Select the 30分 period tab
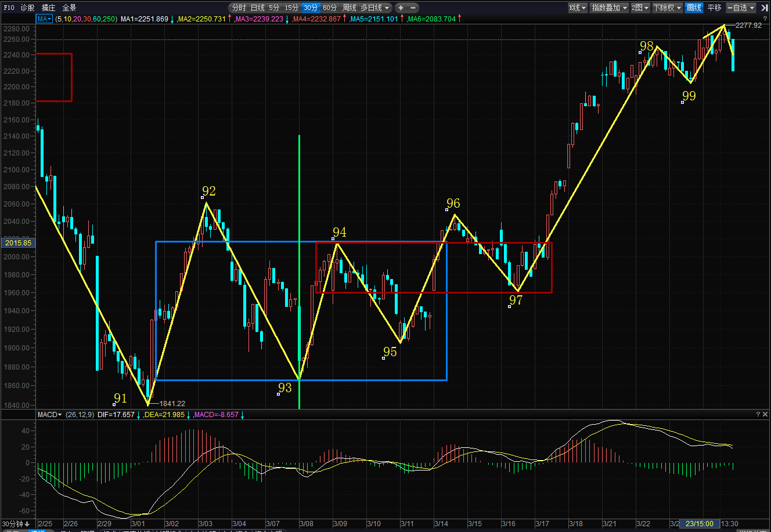Screen dimensions: 771x532 tap(311, 8)
